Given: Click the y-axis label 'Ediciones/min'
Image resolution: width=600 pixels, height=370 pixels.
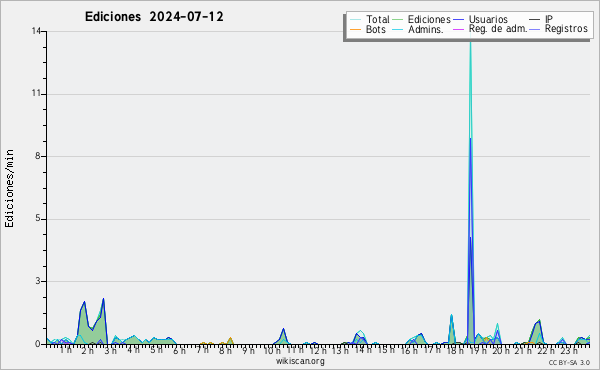Looking at the screenshot, I should (9, 188).
